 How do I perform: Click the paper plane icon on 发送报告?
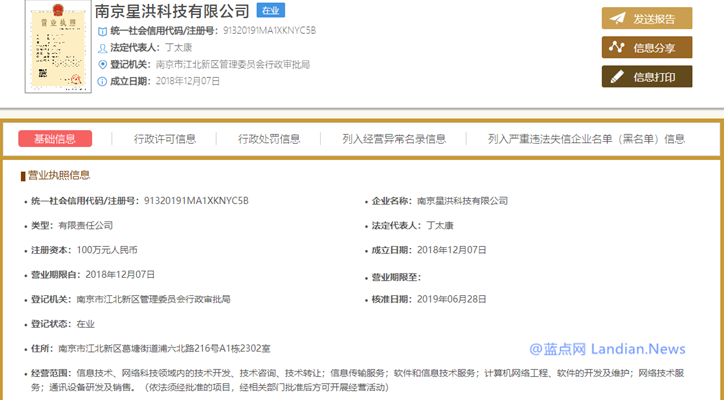(x=618, y=19)
